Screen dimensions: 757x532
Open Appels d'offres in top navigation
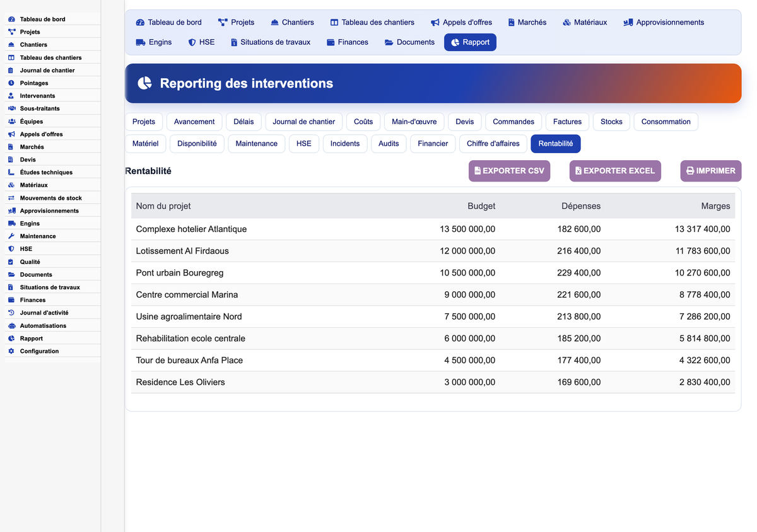coord(461,22)
